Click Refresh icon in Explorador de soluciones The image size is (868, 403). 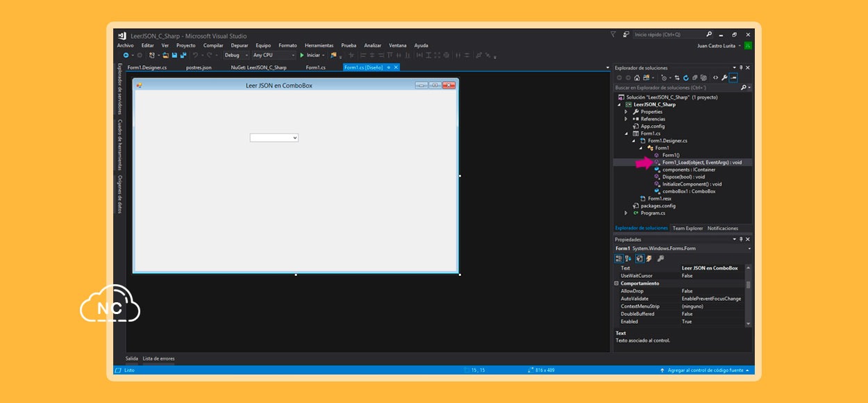(x=685, y=78)
